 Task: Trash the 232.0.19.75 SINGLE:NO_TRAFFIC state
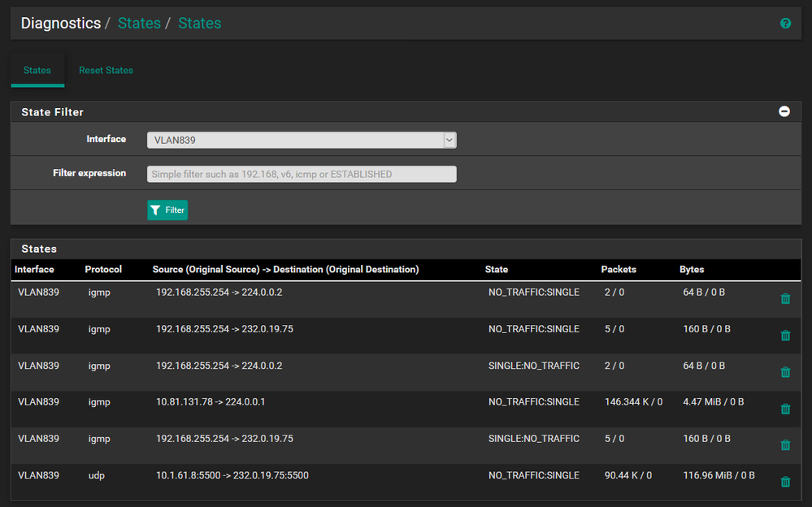[x=785, y=445]
